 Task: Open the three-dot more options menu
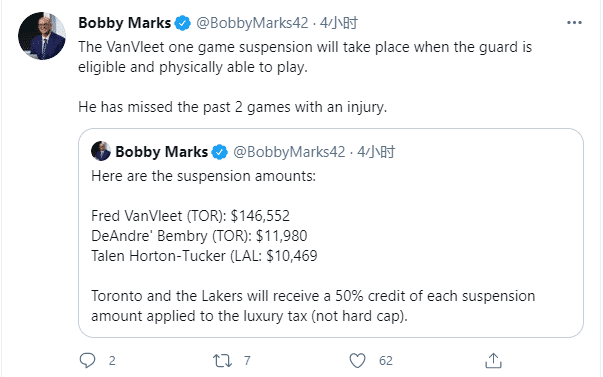click(574, 23)
